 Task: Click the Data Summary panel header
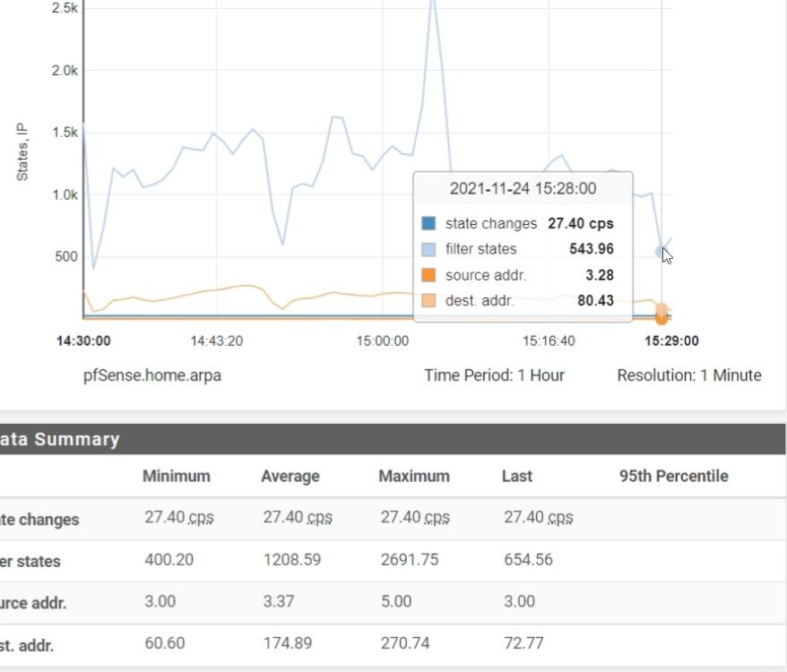pos(393,439)
